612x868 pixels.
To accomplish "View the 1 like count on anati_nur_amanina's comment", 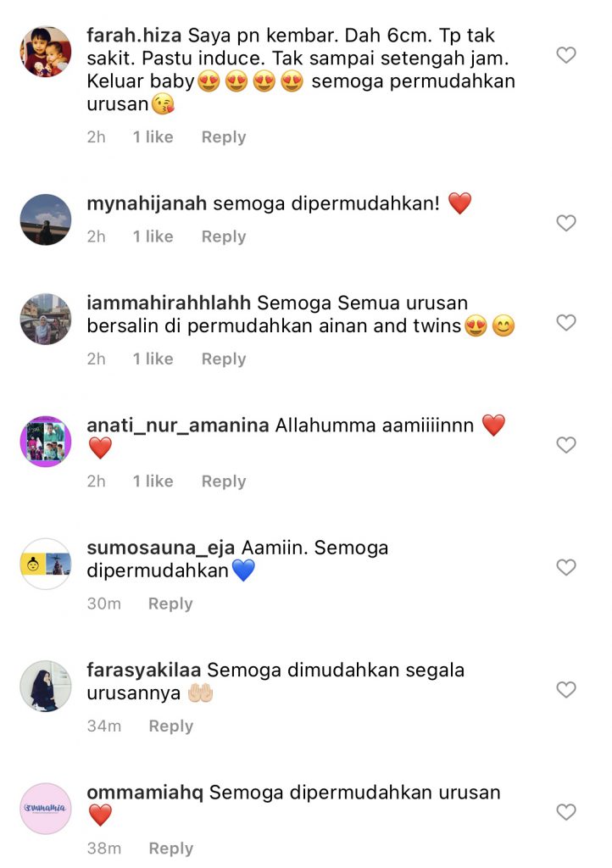I will click(153, 481).
